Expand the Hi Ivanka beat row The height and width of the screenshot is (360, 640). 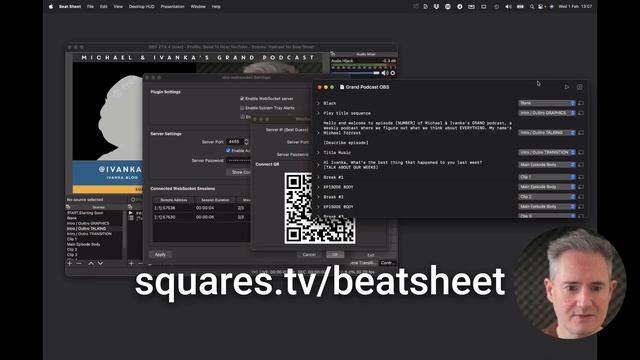[318, 165]
